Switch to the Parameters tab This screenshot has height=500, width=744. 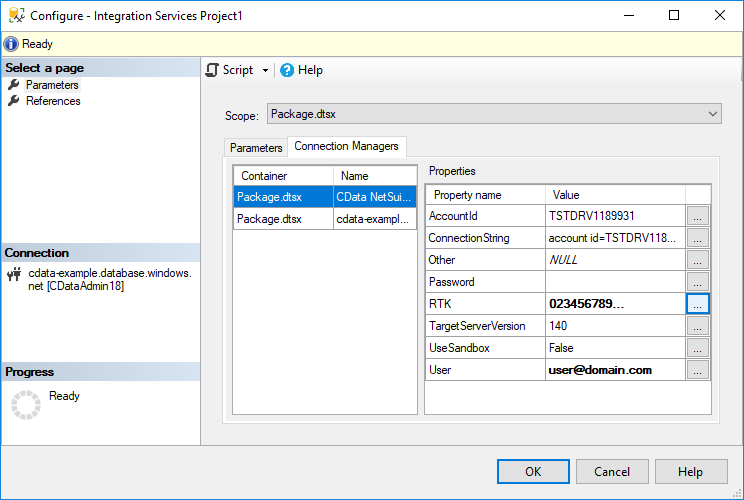pos(256,148)
